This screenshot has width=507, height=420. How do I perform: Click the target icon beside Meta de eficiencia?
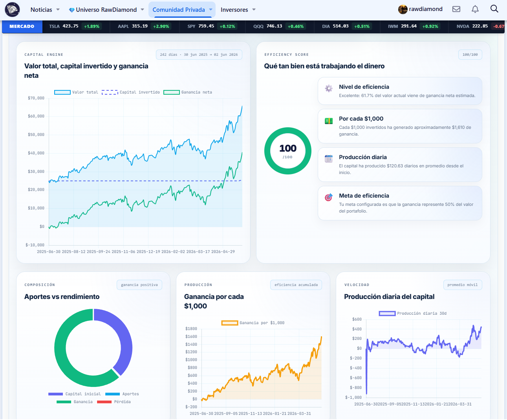tap(329, 197)
